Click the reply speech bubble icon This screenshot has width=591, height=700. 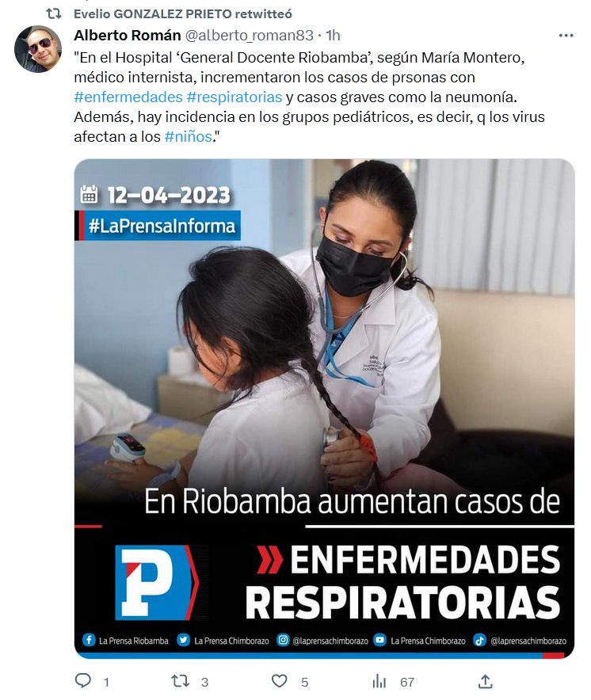point(82,681)
